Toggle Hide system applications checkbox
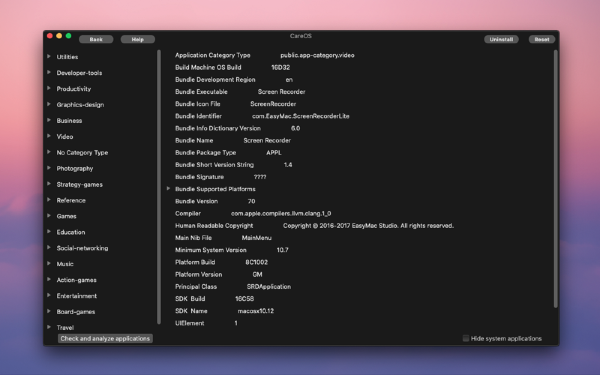 466,338
